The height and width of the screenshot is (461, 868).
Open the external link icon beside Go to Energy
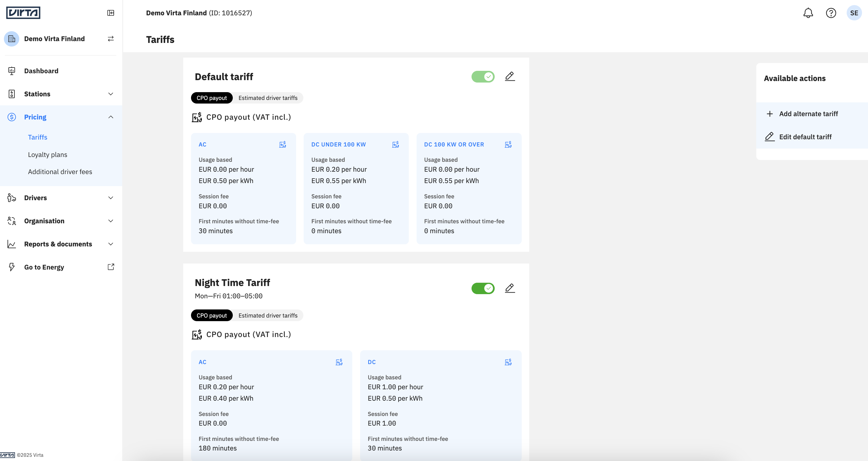(111, 267)
